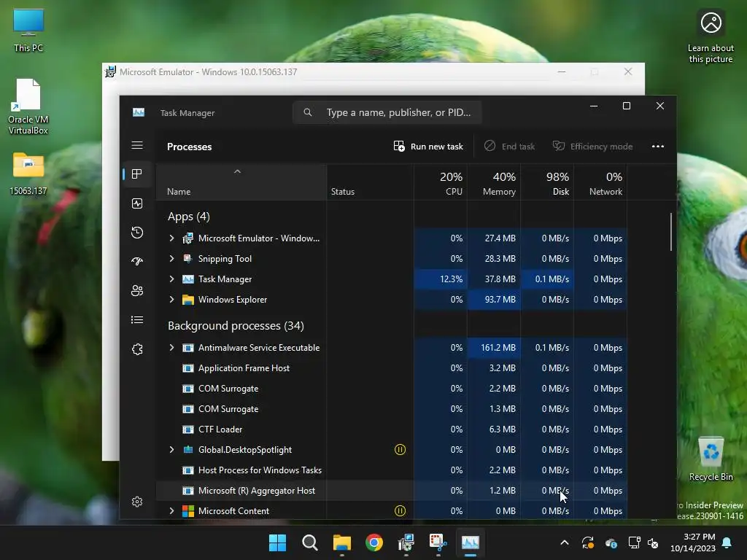The image size is (747, 560).
Task: Click the End task button
Action: pyautogui.click(x=509, y=146)
